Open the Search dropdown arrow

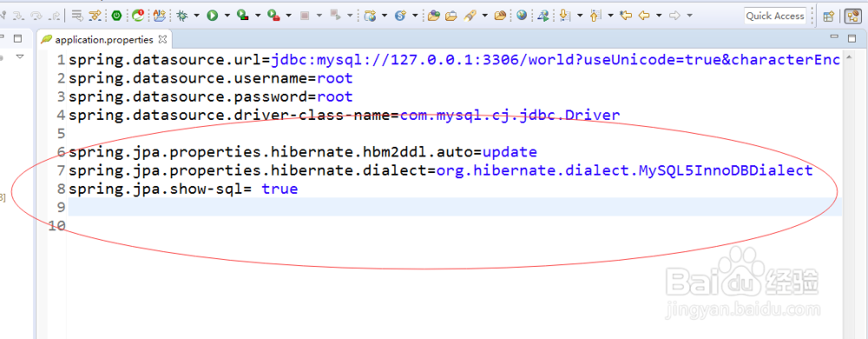pyautogui.click(x=485, y=16)
